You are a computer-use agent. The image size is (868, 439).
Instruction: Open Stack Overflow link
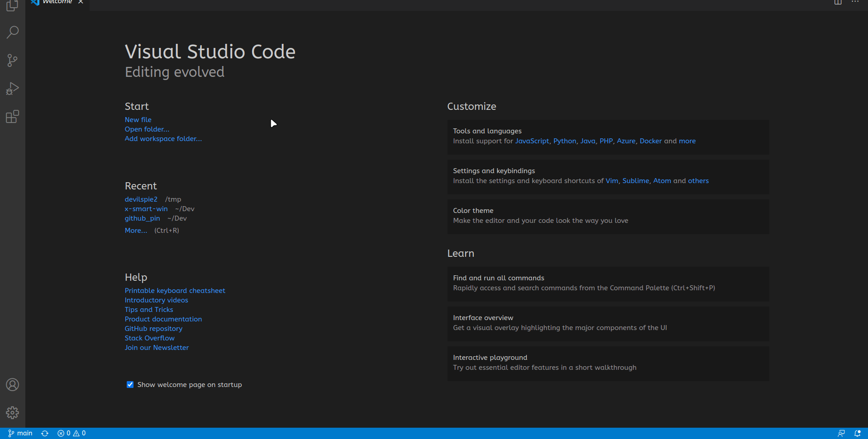(x=150, y=338)
